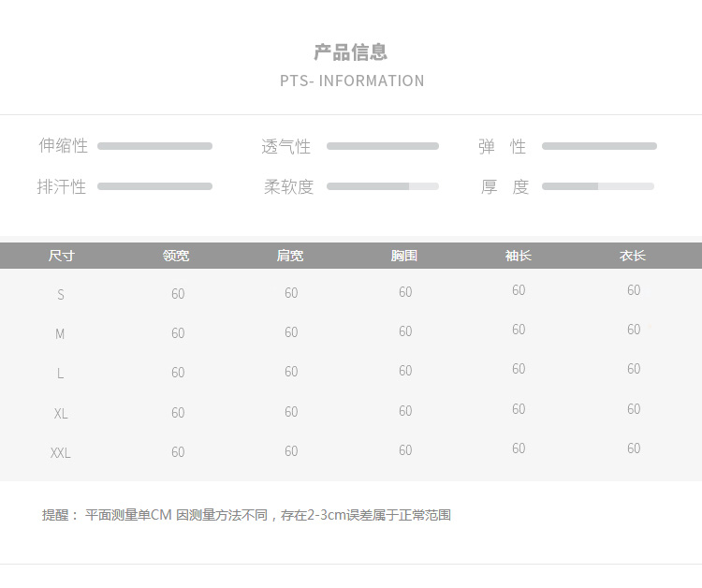This screenshot has height=588, width=702.
Task: Select the 袖长 column header
Action: [518, 256]
